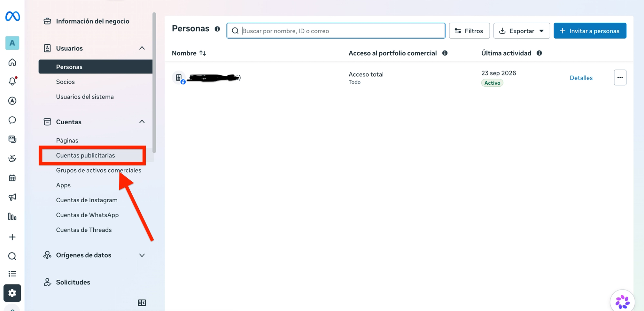Open the Planner calendar icon
This screenshot has width=644, height=311.
(x=12, y=178)
